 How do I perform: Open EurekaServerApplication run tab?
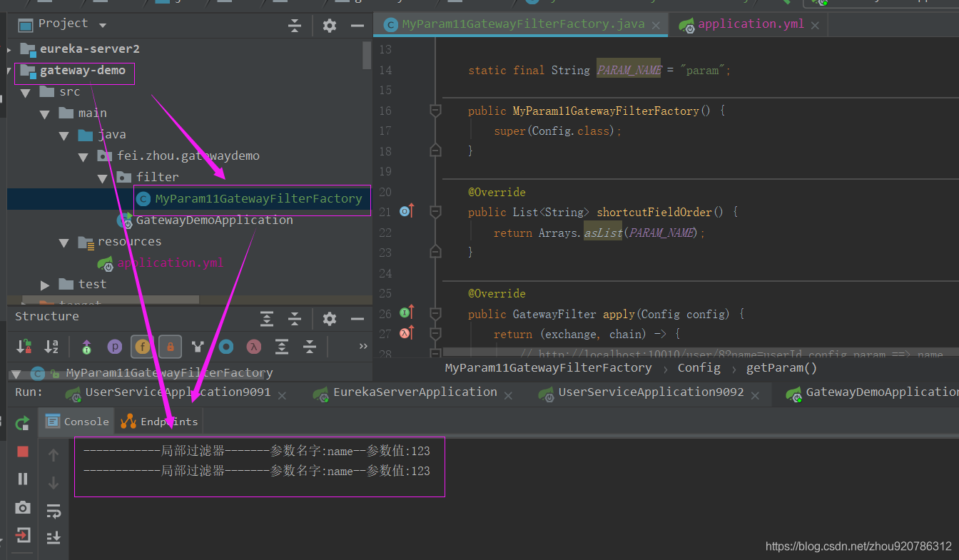(x=415, y=392)
